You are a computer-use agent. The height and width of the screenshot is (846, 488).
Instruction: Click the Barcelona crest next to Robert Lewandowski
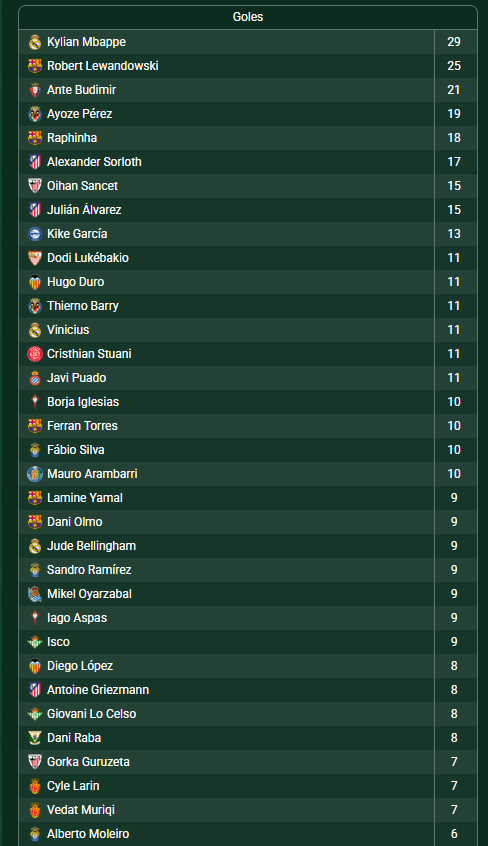coord(35,66)
